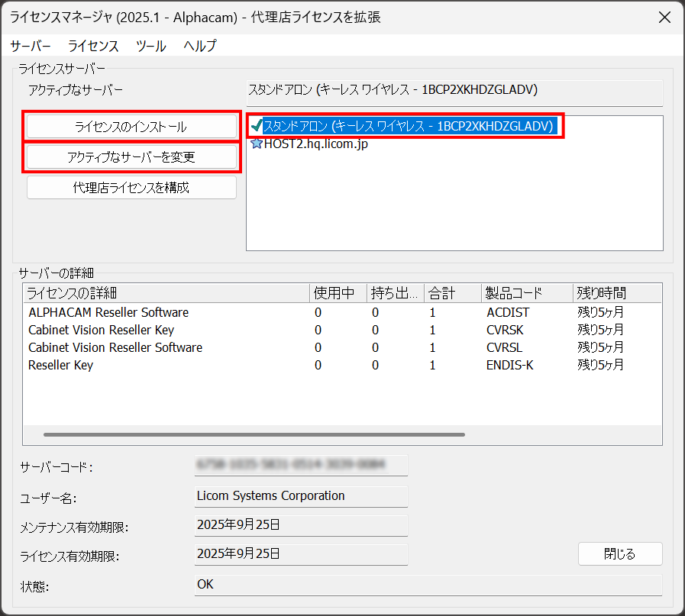Open the ライセンス menu
Screen dimensions: 685x616
click(x=93, y=46)
